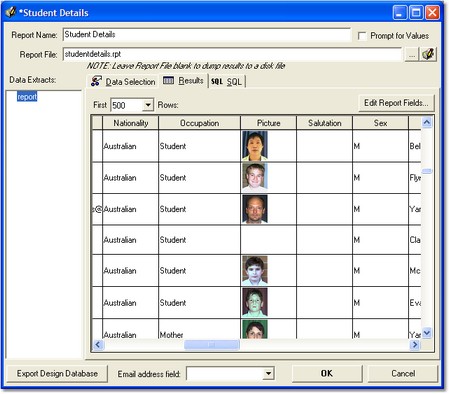The width and height of the screenshot is (449, 394).
Task: Click the Student cell in the first row
Action: [x=199, y=146]
